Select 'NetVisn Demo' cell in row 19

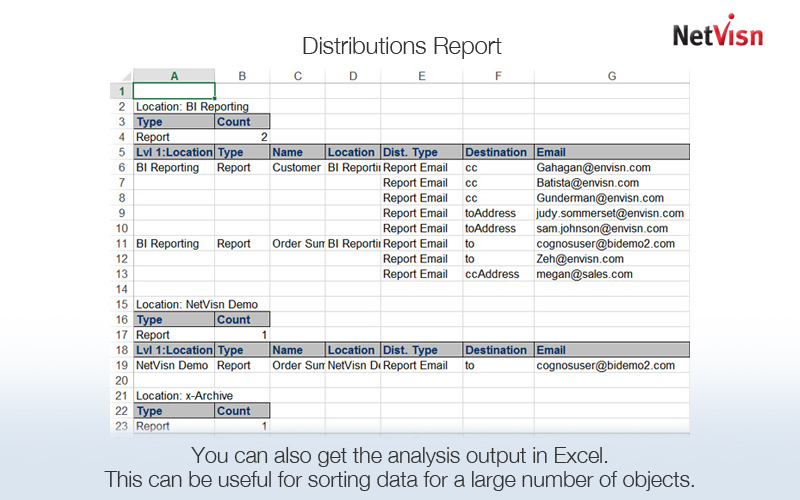click(x=174, y=365)
